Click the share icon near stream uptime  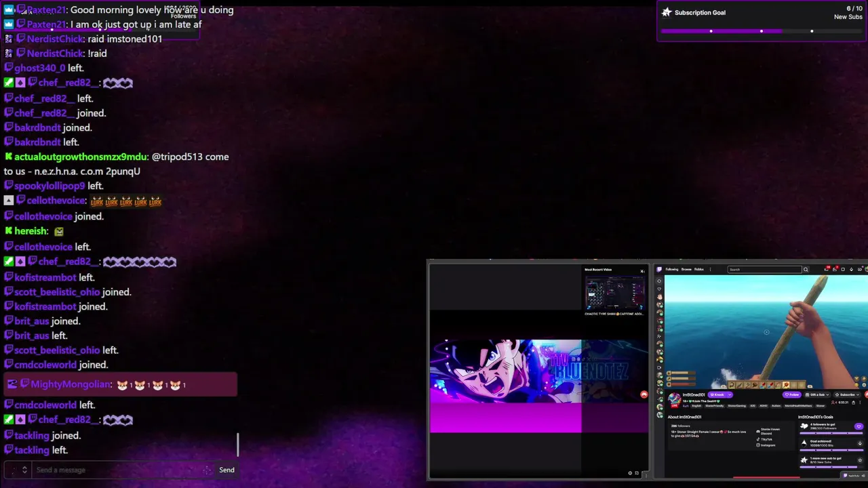pos(853,403)
